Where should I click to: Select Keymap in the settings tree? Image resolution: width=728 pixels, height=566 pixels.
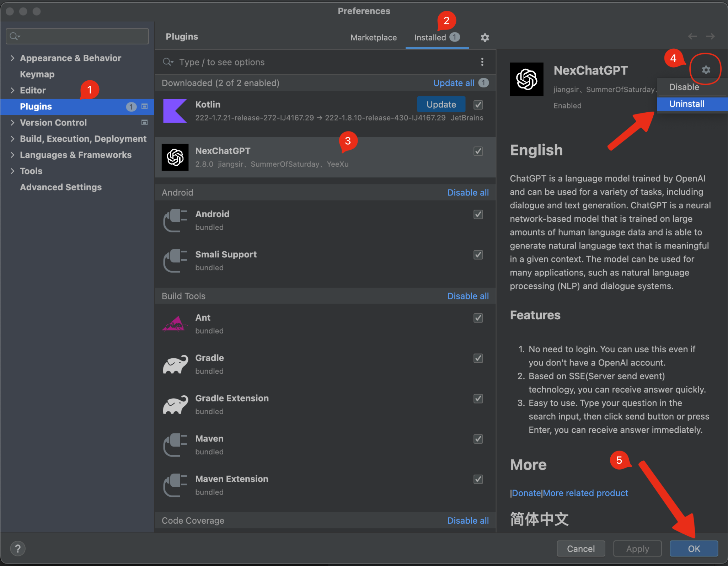[37, 74]
